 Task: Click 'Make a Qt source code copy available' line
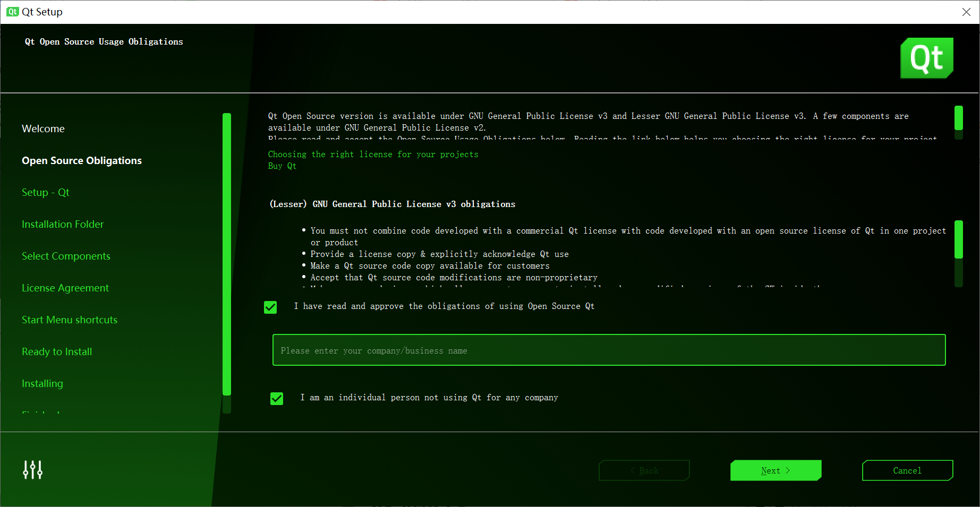coord(430,266)
